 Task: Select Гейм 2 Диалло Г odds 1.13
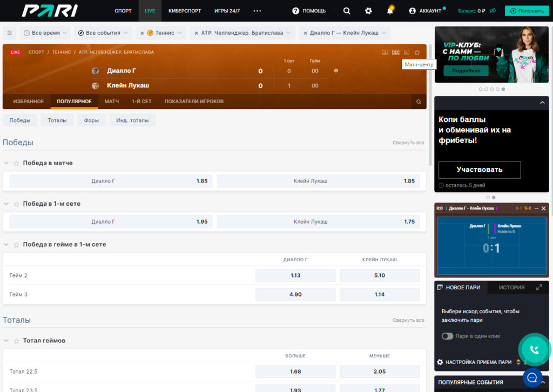[x=295, y=275]
